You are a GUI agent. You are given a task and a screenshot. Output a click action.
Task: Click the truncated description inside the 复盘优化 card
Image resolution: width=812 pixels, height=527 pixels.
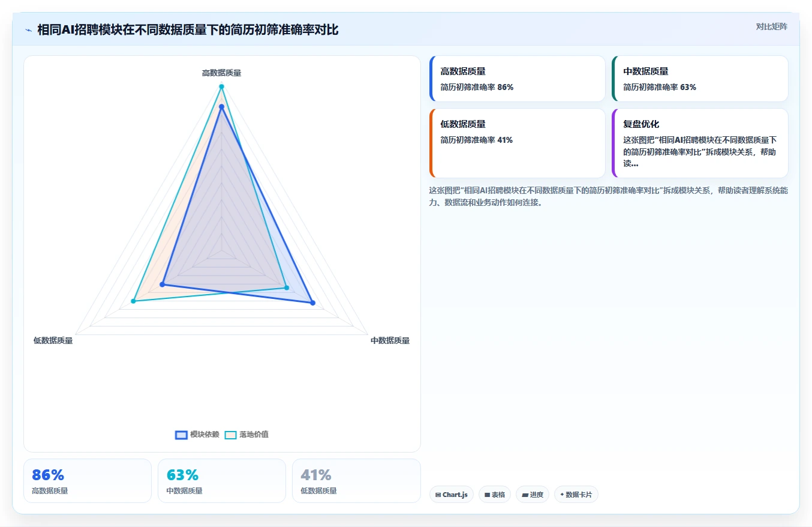[x=700, y=151]
